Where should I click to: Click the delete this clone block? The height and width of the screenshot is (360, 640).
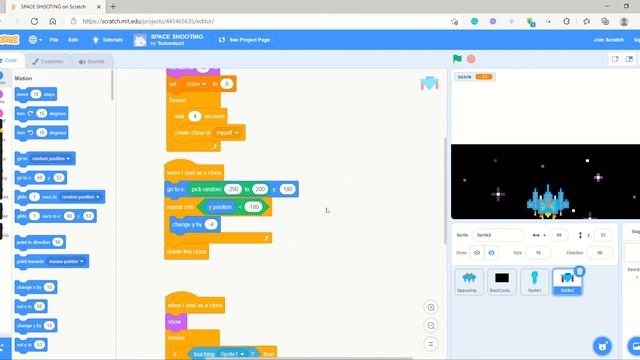[x=187, y=251]
